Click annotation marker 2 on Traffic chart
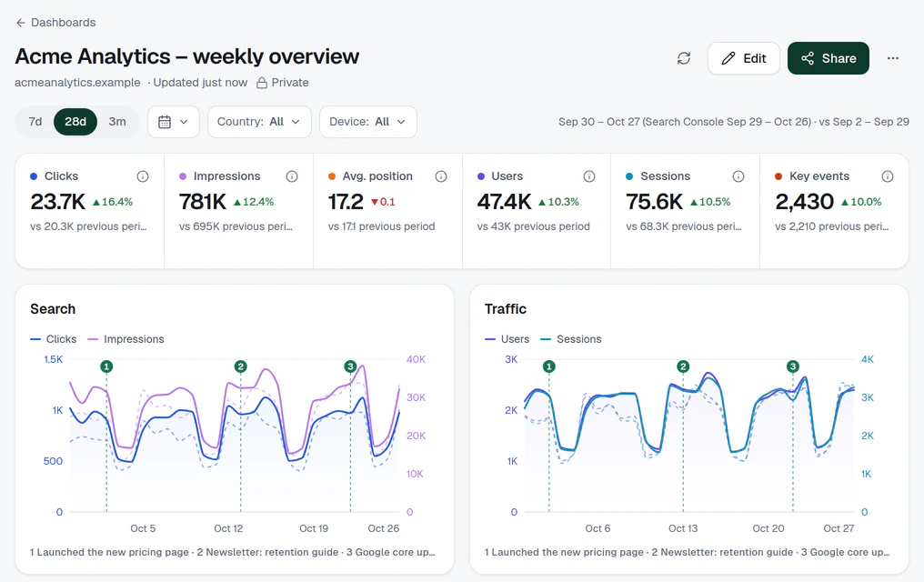 click(x=683, y=366)
